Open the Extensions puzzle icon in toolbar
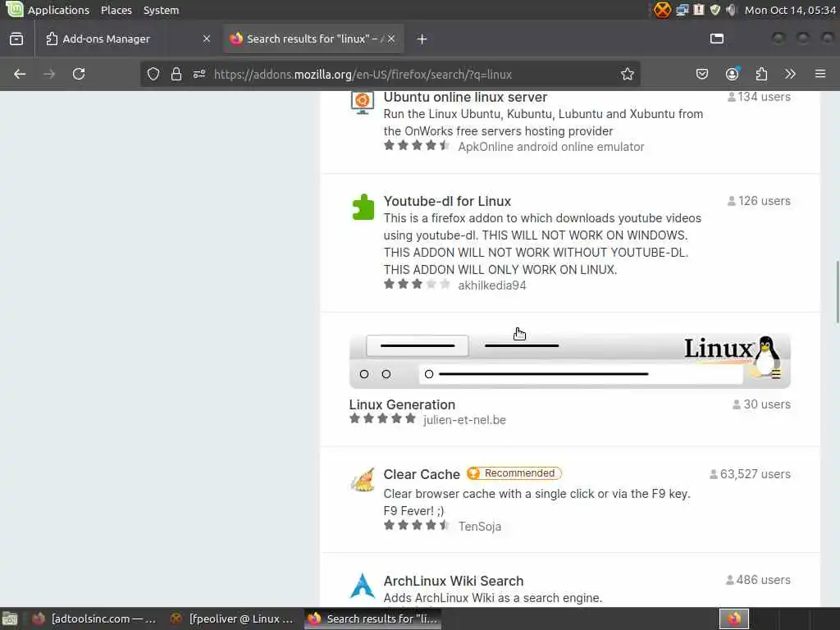The height and width of the screenshot is (630, 840). pos(761,74)
